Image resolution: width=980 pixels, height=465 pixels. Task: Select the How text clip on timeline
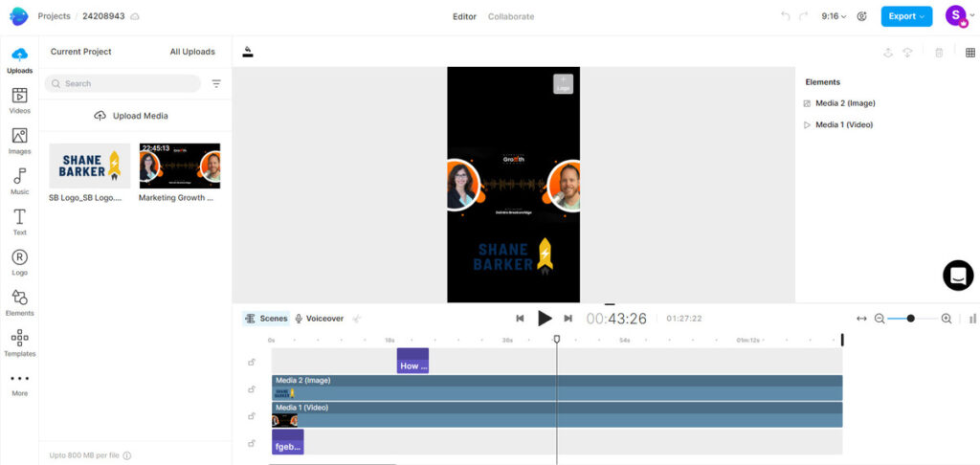click(x=412, y=362)
